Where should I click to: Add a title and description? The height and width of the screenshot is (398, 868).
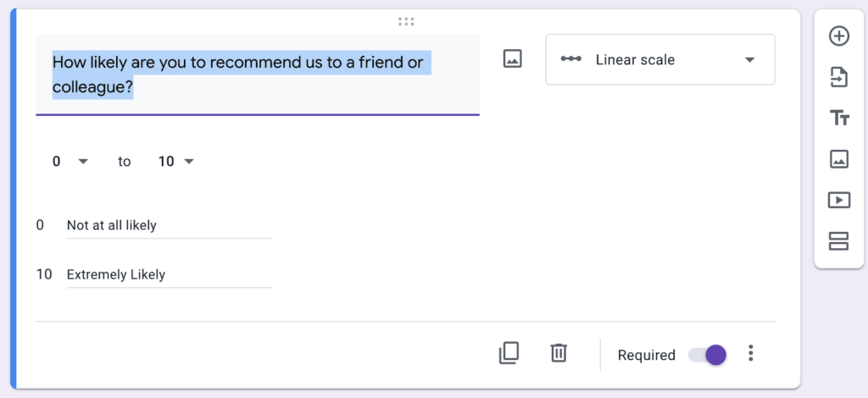838,118
